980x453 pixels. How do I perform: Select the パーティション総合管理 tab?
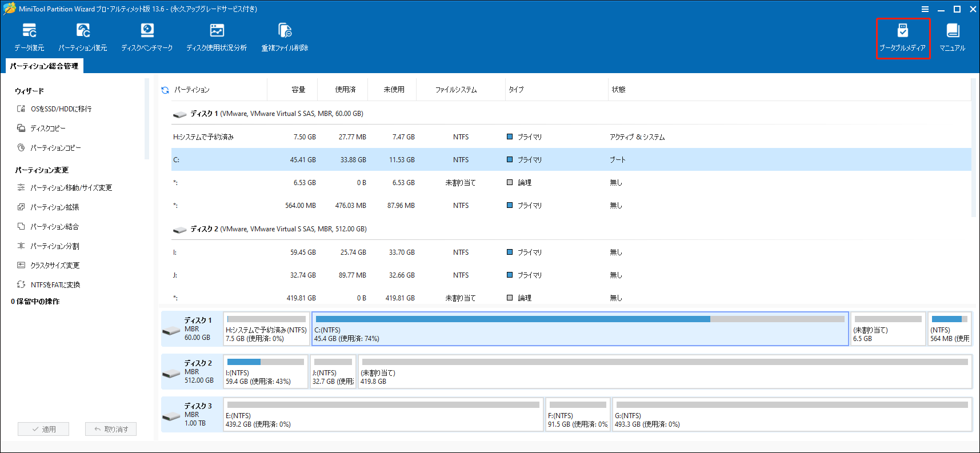(x=45, y=66)
